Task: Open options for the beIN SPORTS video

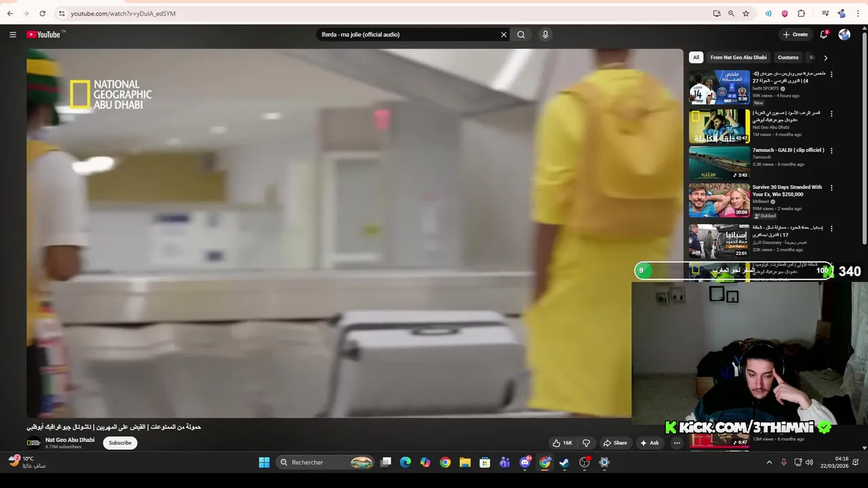Action: tap(831, 75)
